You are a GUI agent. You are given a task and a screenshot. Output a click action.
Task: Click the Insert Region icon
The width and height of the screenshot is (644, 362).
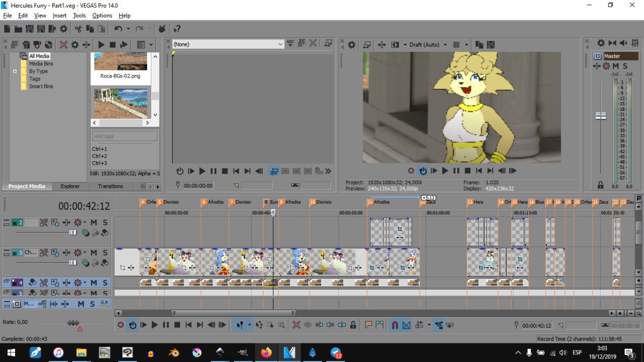[379, 325]
